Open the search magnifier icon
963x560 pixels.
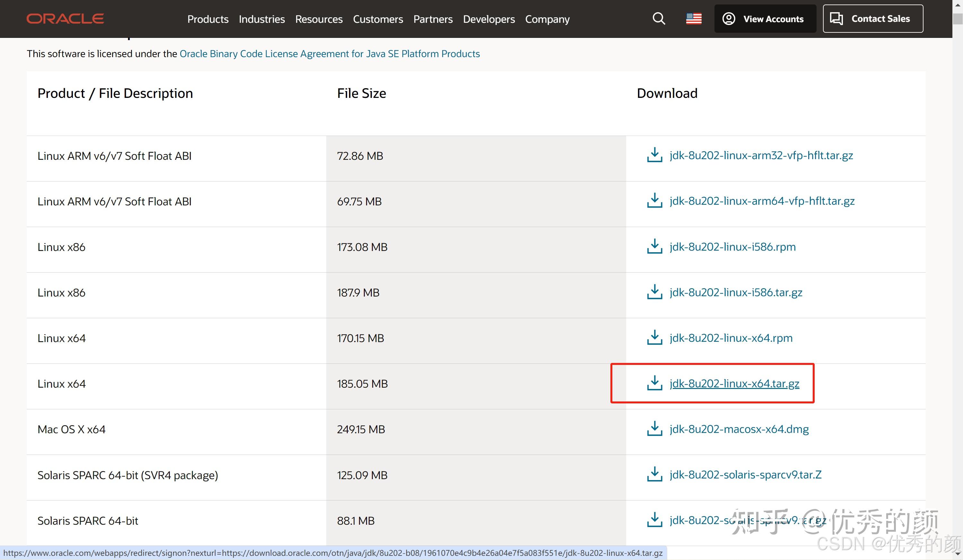659,19
